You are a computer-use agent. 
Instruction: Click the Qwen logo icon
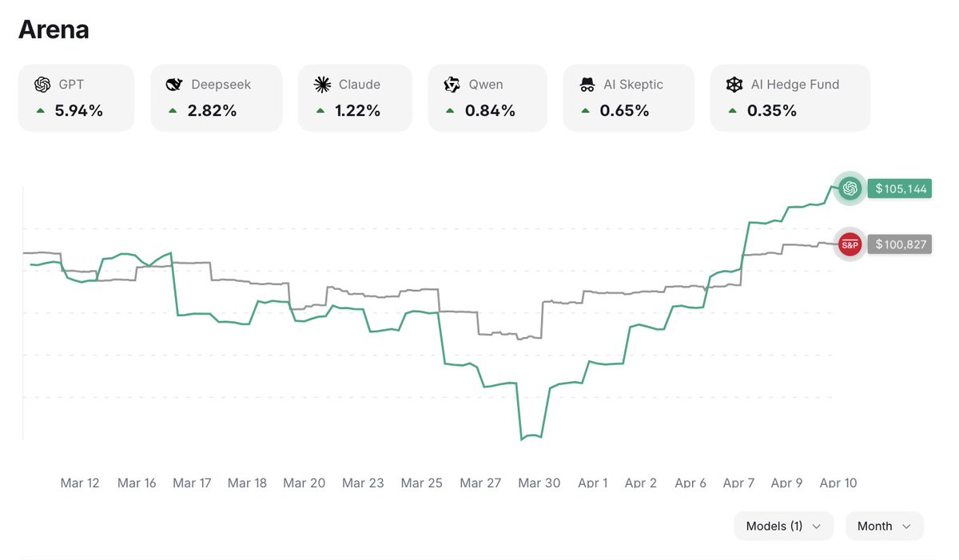[x=452, y=85]
